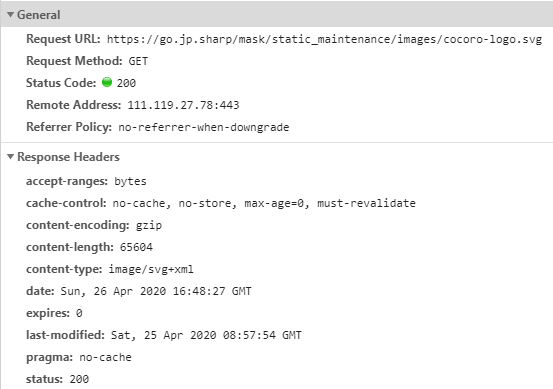Viewport: 553px width, 389px height.
Task: Click the cache-control header value
Action: pos(264,203)
